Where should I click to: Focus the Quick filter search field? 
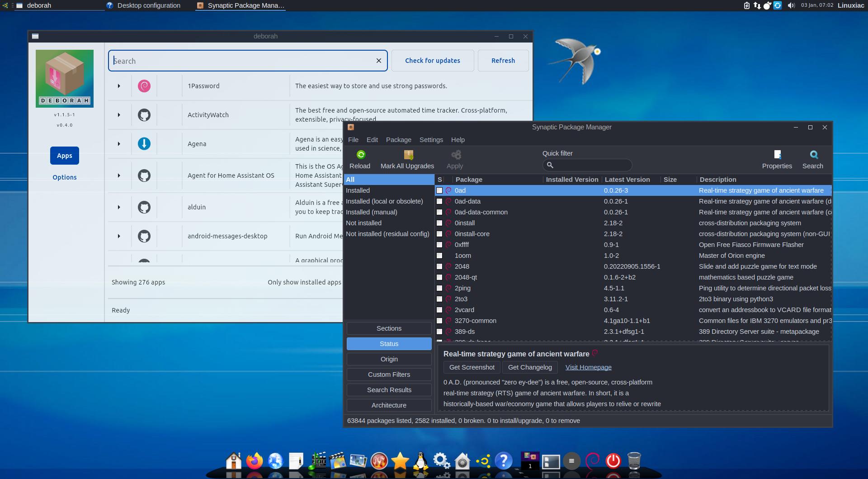click(x=587, y=165)
